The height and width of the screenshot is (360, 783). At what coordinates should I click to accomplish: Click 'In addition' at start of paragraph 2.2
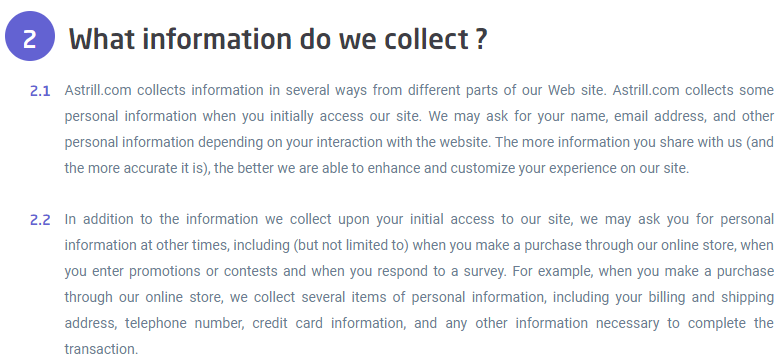point(99,219)
